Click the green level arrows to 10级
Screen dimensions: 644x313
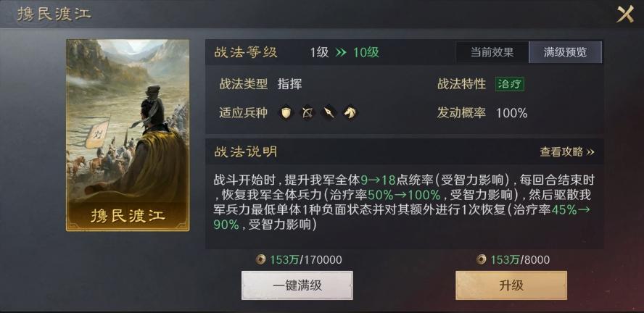tap(342, 52)
